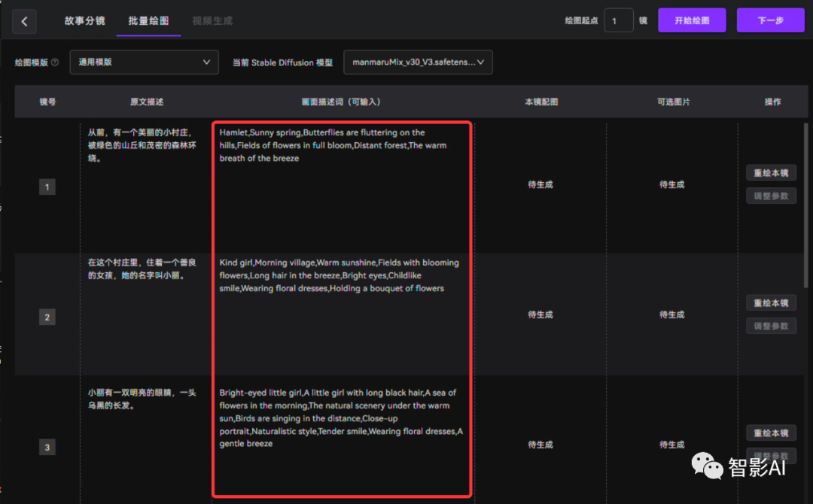Open the 通用模版 template dropdown
This screenshot has width=813, height=504.
pos(144,62)
